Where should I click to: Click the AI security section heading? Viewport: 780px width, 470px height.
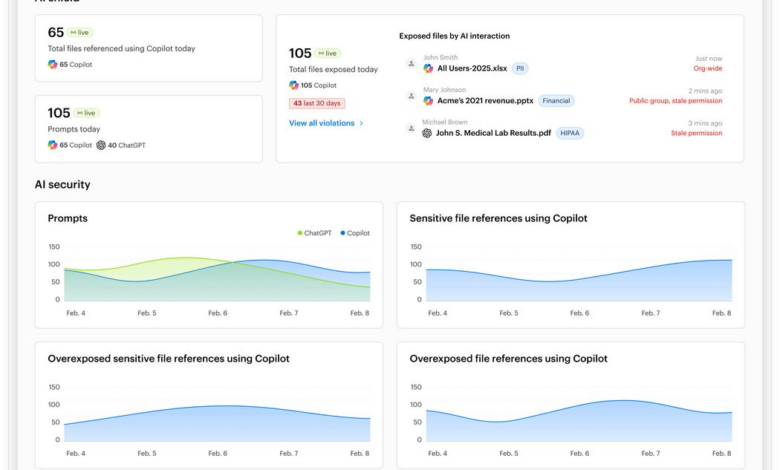[63, 185]
